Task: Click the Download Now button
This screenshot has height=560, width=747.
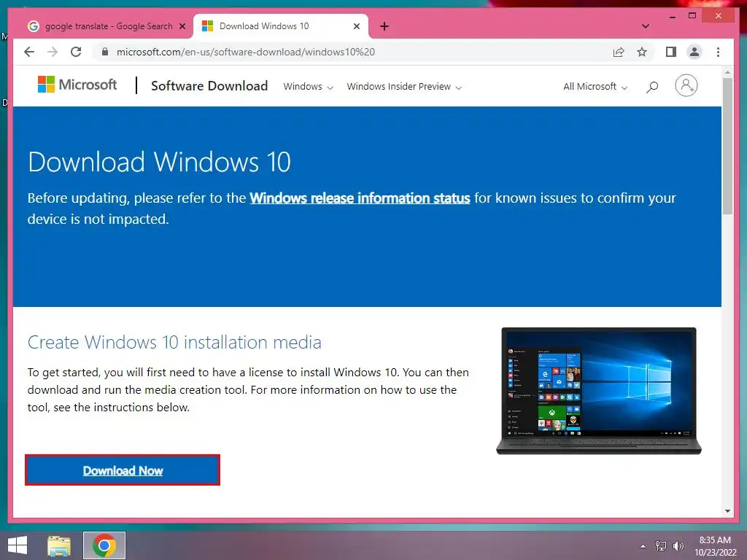Action: [123, 470]
